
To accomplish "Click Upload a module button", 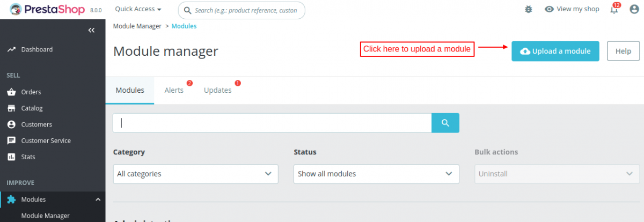I will coord(555,51).
